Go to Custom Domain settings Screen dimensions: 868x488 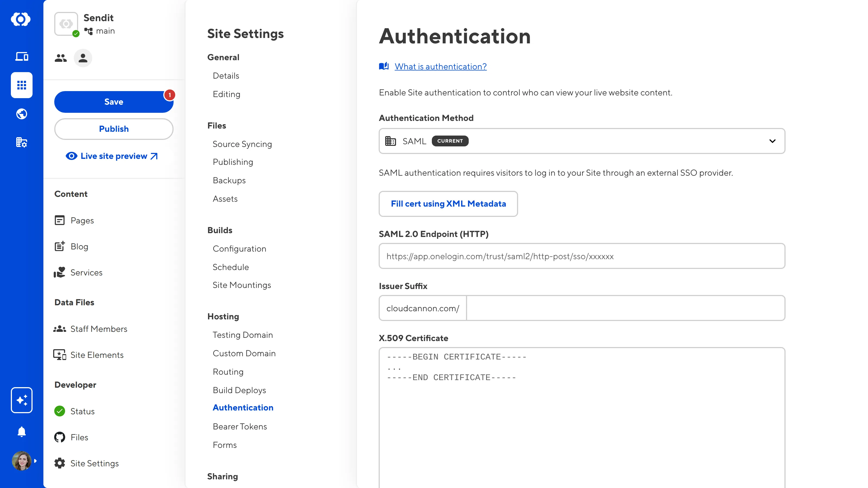pyautogui.click(x=244, y=353)
